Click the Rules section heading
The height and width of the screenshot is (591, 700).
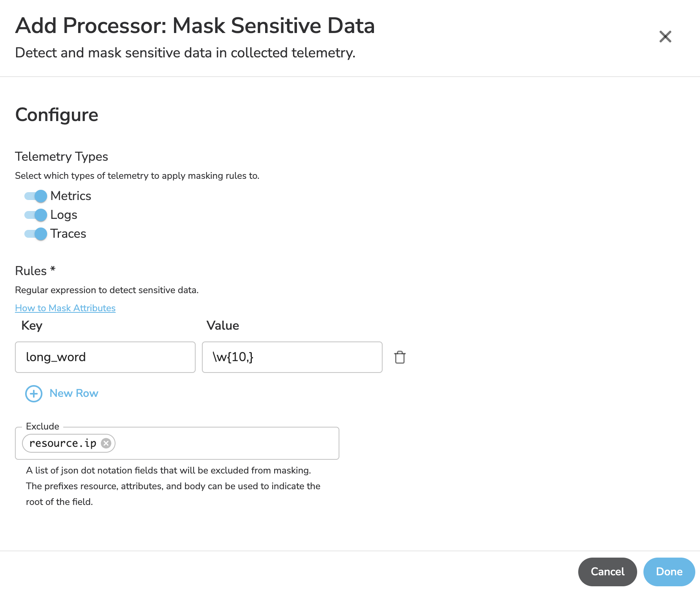31,271
